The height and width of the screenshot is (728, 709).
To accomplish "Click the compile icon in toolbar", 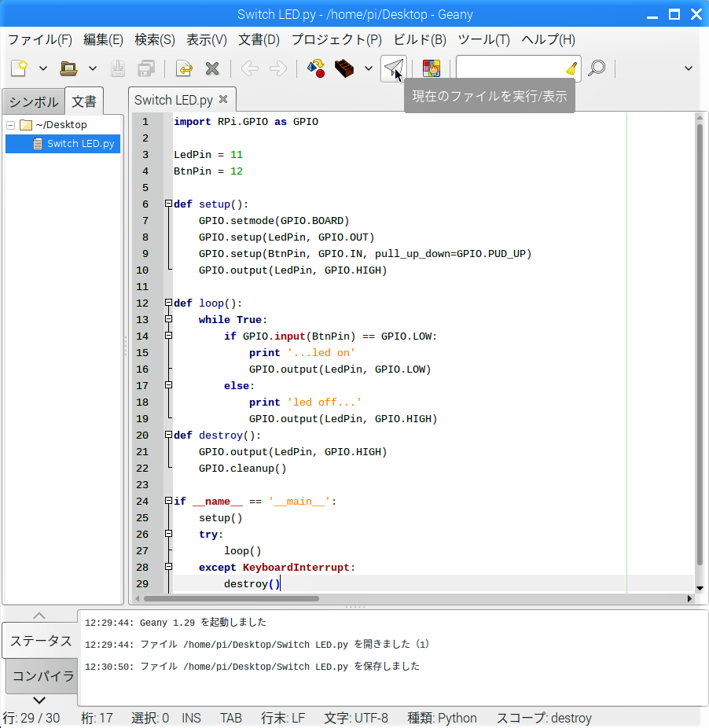I will pos(316,68).
